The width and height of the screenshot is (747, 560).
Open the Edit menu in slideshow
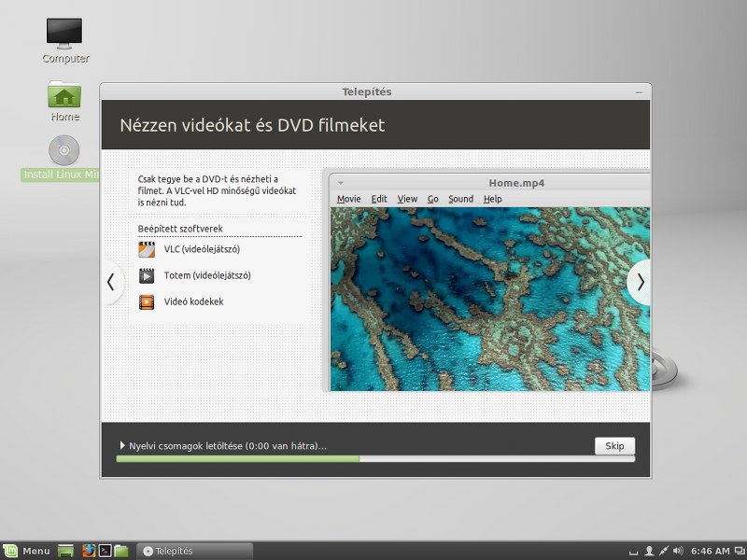pyautogui.click(x=379, y=199)
